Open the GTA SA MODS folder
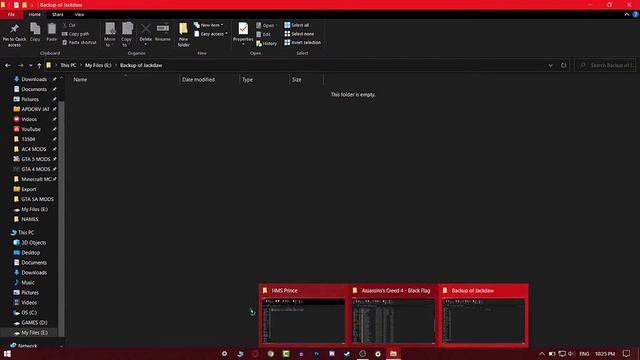This screenshot has height=360, width=640. click(x=37, y=199)
